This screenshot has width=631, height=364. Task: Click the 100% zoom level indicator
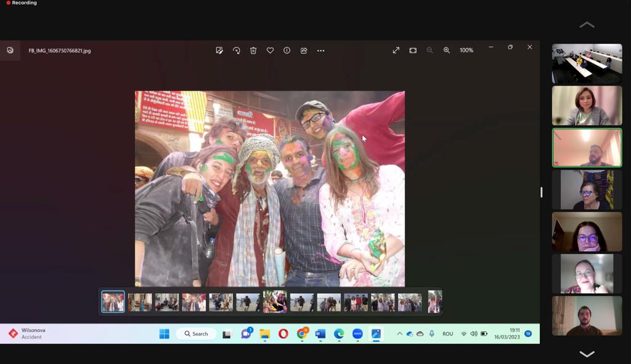pyautogui.click(x=466, y=51)
